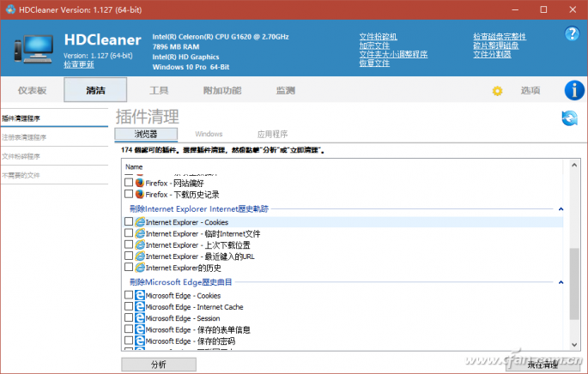Click Edge icon beside 保存的密码
Viewport: 588px width, 374px height.
(x=140, y=341)
